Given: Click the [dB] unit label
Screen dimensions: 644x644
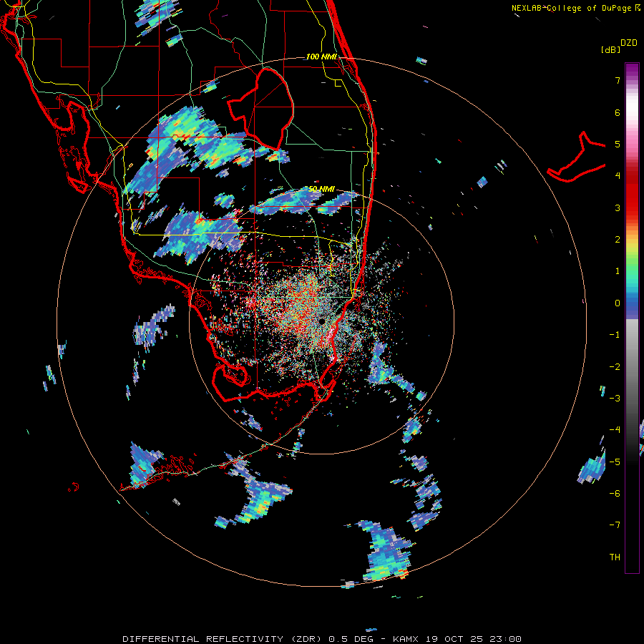Looking at the screenshot, I should coord(611,49).
